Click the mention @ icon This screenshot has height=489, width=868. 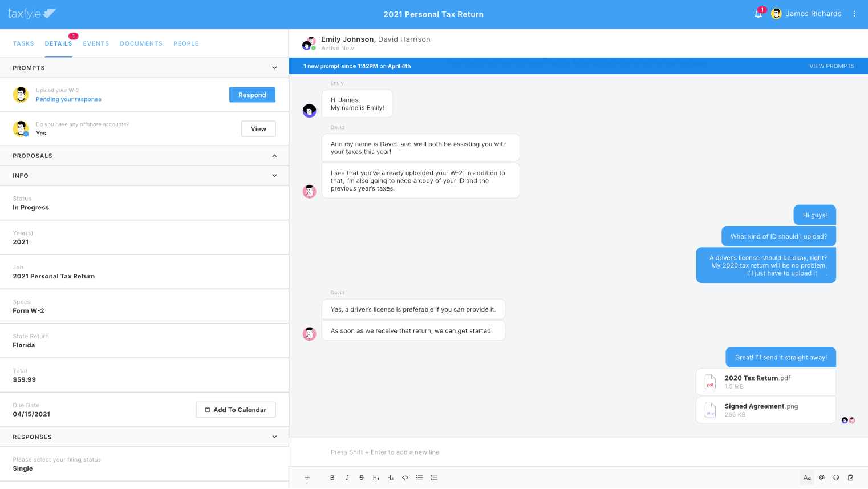point(822,478)
